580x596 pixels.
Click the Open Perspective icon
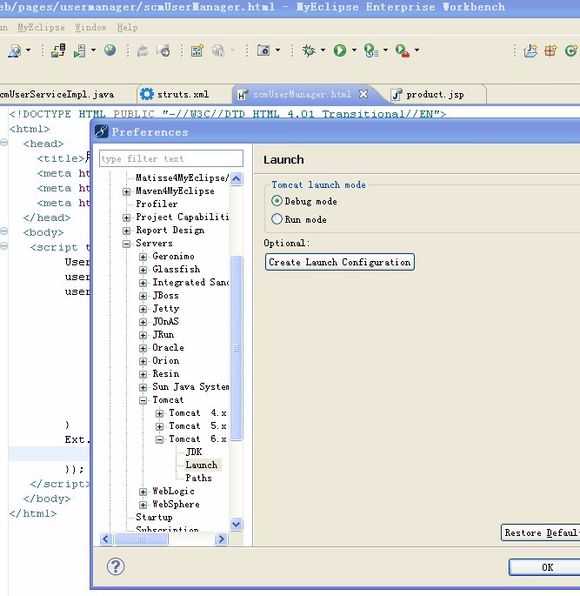(x=530, y=50)
